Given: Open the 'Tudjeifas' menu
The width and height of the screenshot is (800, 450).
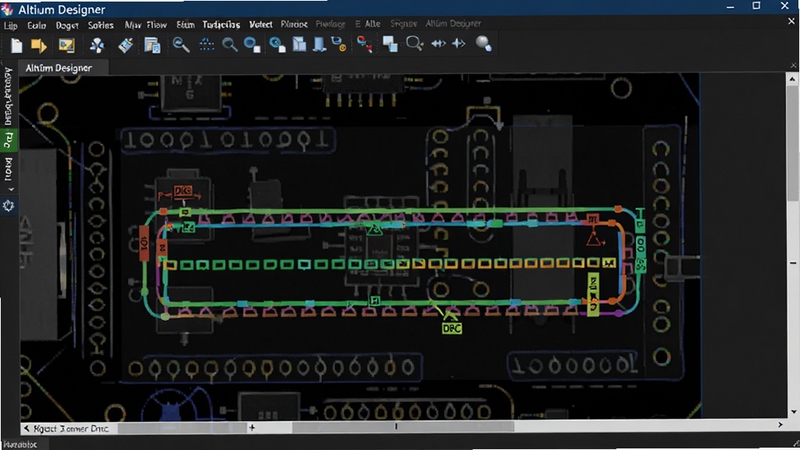Looking at the screenshot, I should (x=221, y=24).
